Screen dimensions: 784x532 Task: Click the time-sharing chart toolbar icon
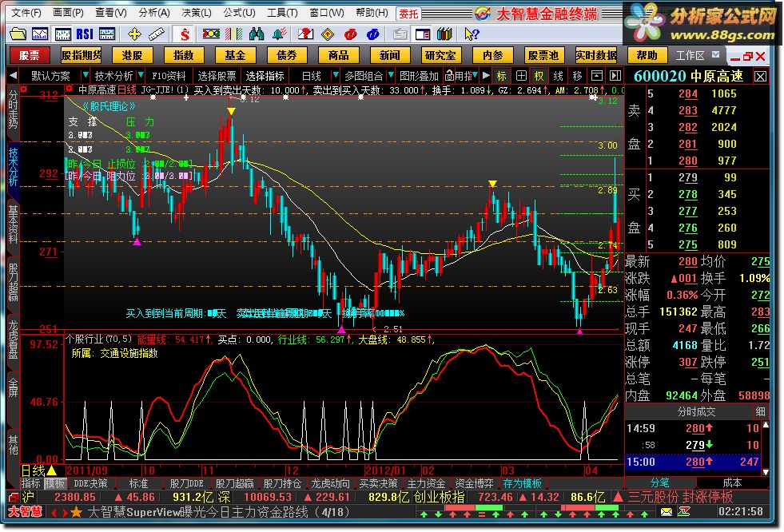[40, 34]
